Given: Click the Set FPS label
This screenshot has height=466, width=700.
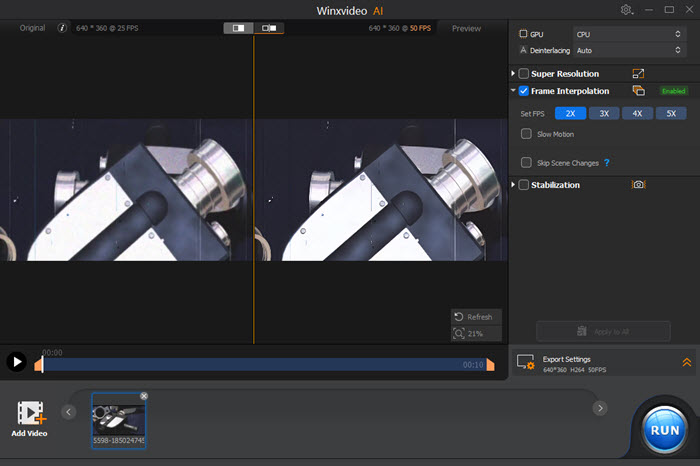Looking at the screenshot, I should point(532,114).
